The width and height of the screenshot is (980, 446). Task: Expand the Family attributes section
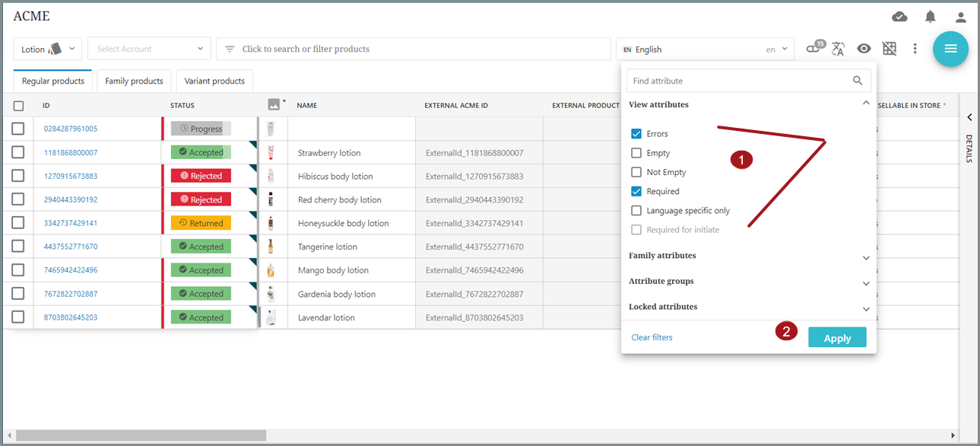pyautogui.click(x=866, y=257)
